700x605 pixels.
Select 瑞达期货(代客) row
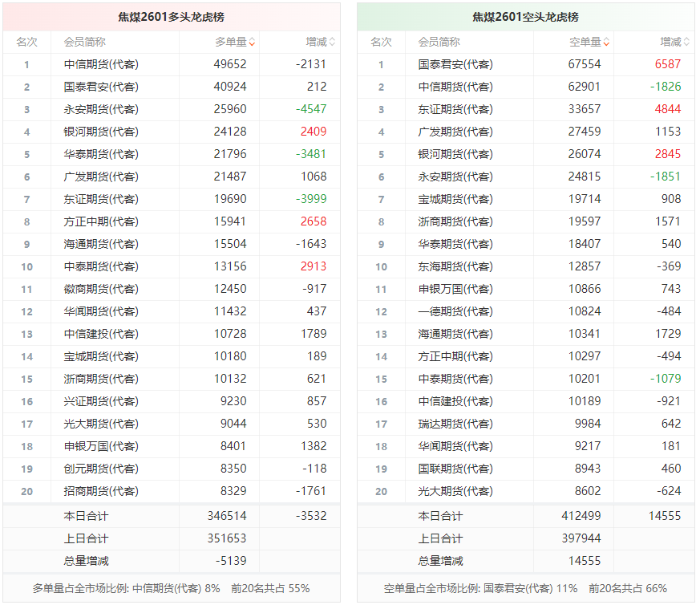pyautogui.click(x=525, y=424)
